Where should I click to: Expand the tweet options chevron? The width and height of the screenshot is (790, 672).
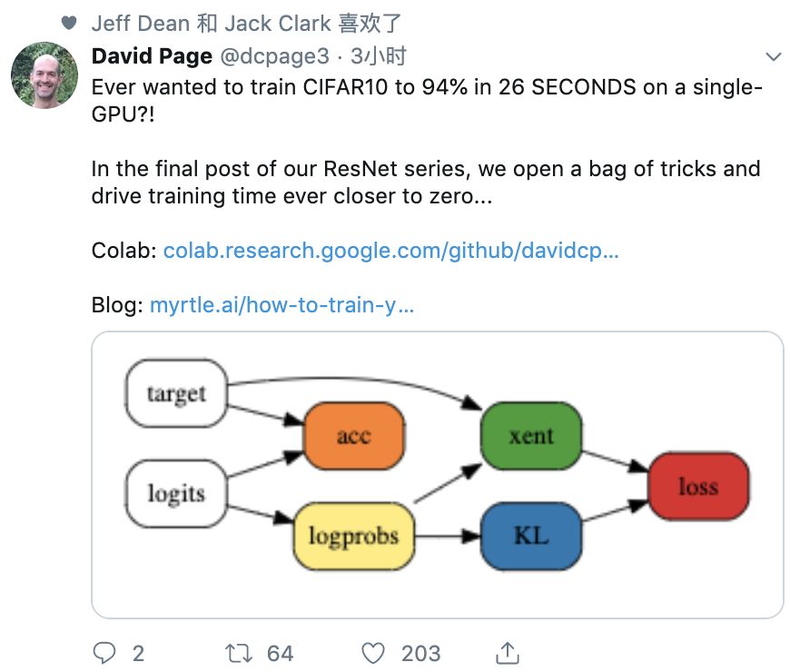773,56
